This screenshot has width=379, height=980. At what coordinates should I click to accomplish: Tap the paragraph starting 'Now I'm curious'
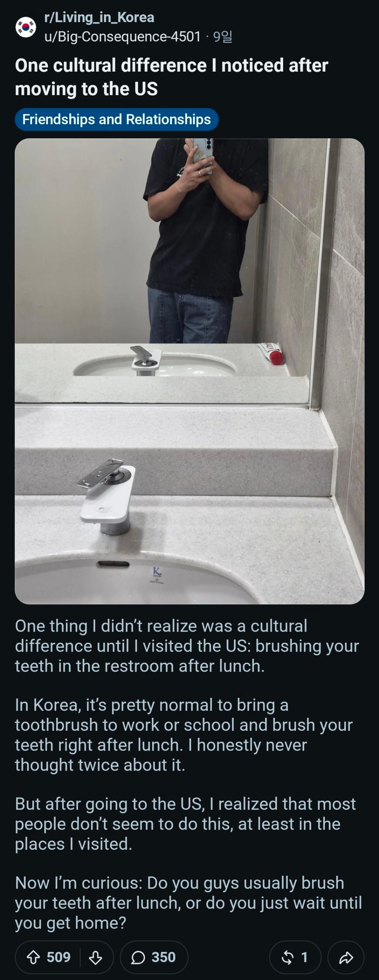[x=188, y=903]
